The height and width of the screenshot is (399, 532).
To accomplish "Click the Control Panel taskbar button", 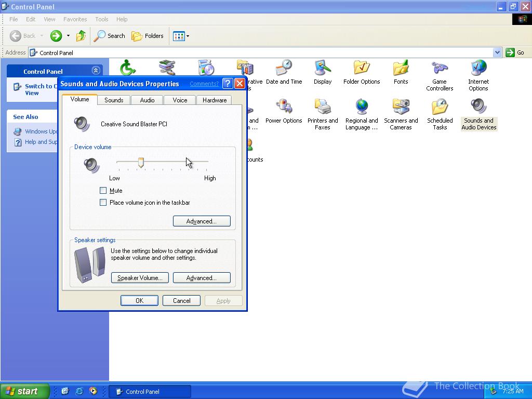I will coord(151,392).
